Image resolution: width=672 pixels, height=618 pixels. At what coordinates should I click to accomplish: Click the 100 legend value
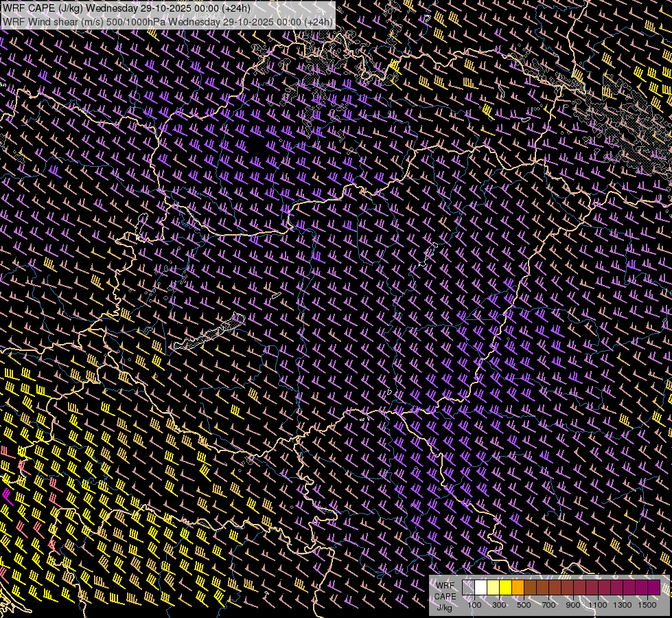coord(474,605)
